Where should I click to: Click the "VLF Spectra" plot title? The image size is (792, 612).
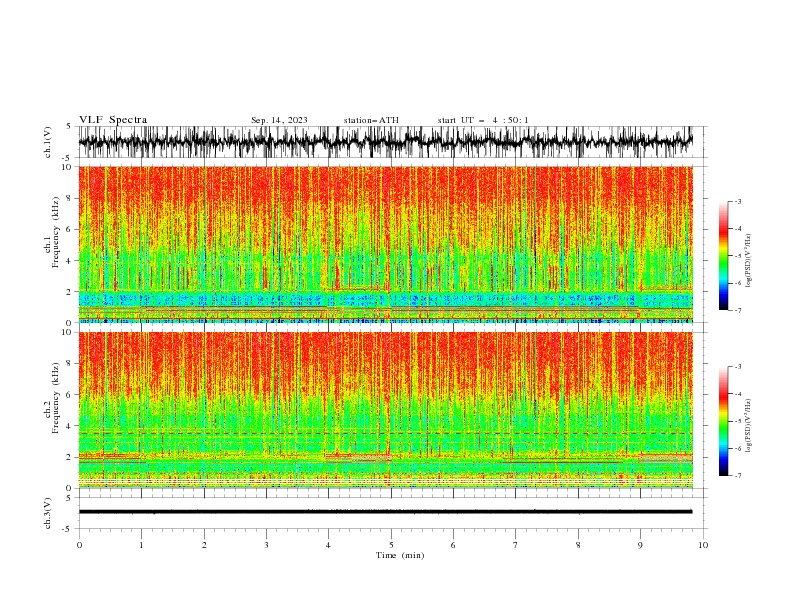coord(113,120)
